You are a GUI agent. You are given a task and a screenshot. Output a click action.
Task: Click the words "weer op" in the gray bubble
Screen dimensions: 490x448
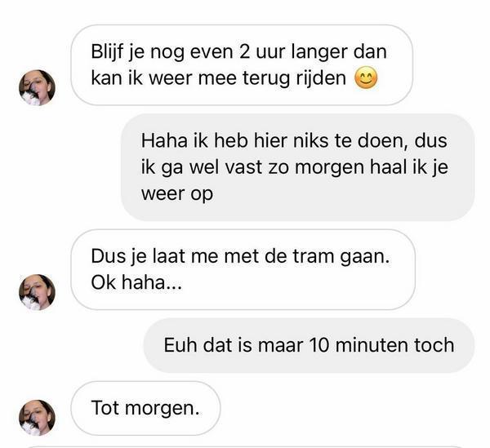pos(177,194)
